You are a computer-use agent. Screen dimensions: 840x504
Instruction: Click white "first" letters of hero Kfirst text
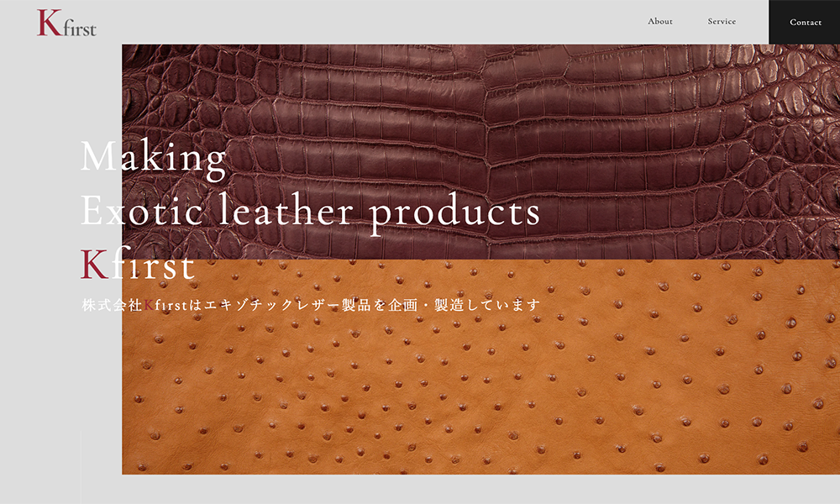point(153,264)
